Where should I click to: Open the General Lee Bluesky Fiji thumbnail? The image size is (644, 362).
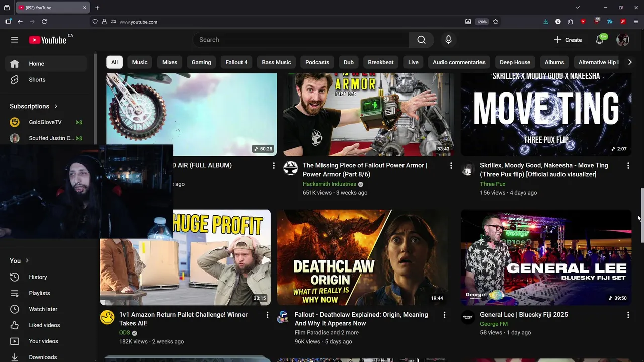coord(546,257)
